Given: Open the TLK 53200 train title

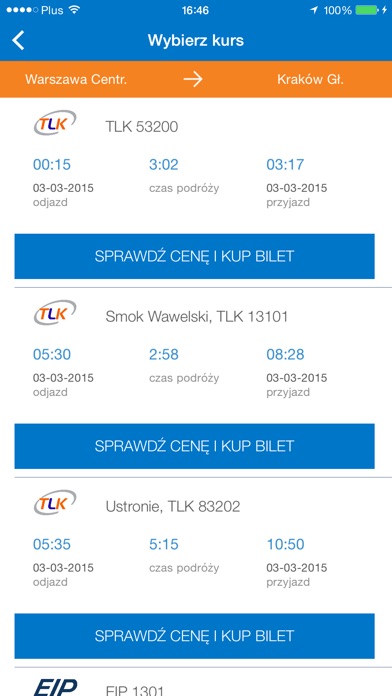Looking at the screenshot, I should tap(142, 127).
